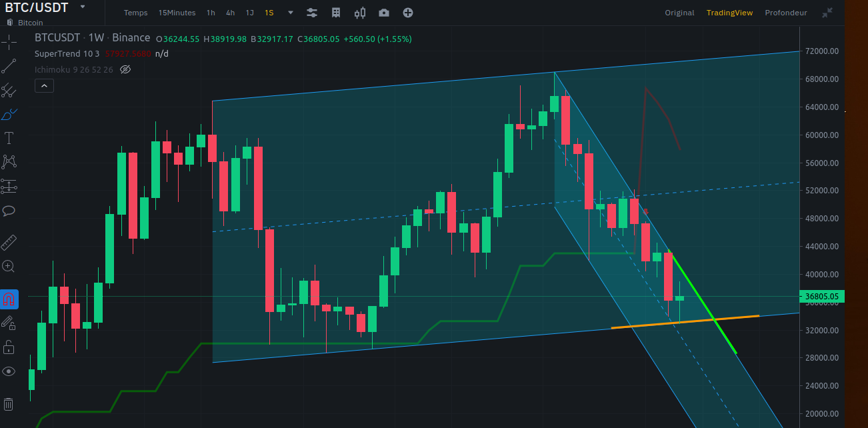Toggle hide all drawings eye icon

9,371
